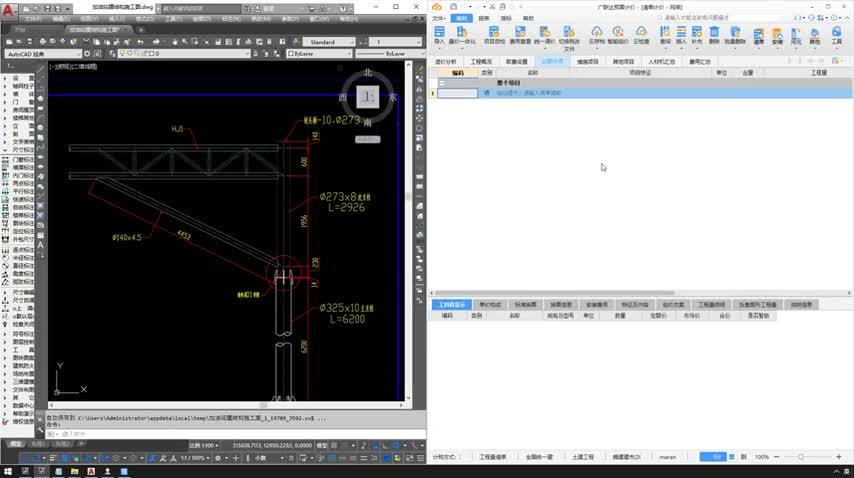This screenshot has width=854, height=478.
Task: Open the ByLayer color dropdown
Action: pyautogui.click(x=318, y=53)
